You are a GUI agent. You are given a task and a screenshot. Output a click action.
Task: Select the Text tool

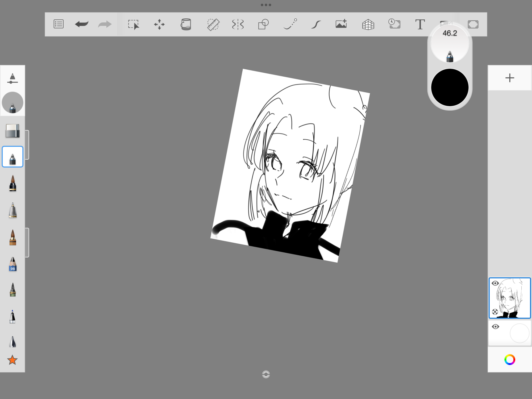(420, 24)
